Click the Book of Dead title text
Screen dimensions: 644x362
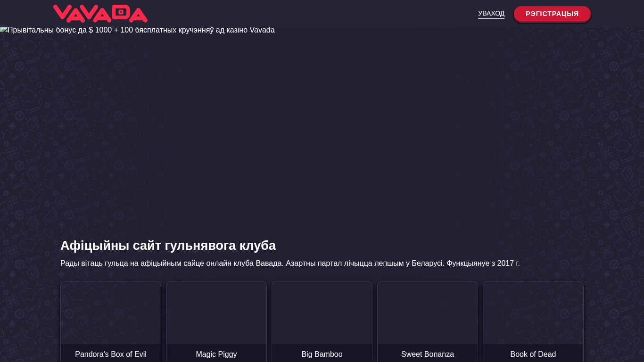(533, 354)
